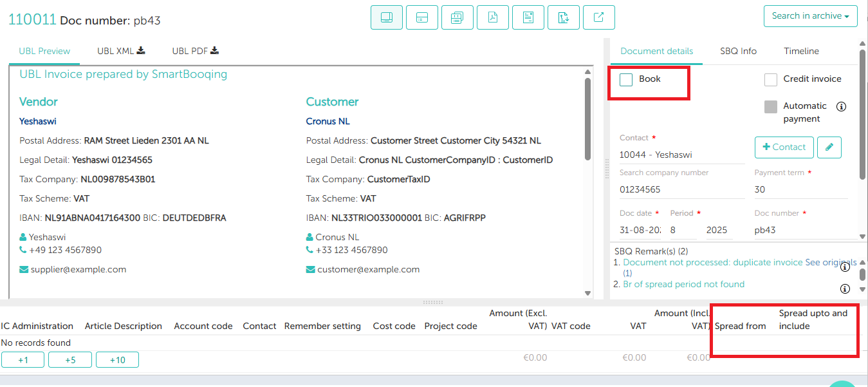This screenshot has height=387, width=868.
Task: Click the invoice document icon in toolbar
Action: (528, 17)
